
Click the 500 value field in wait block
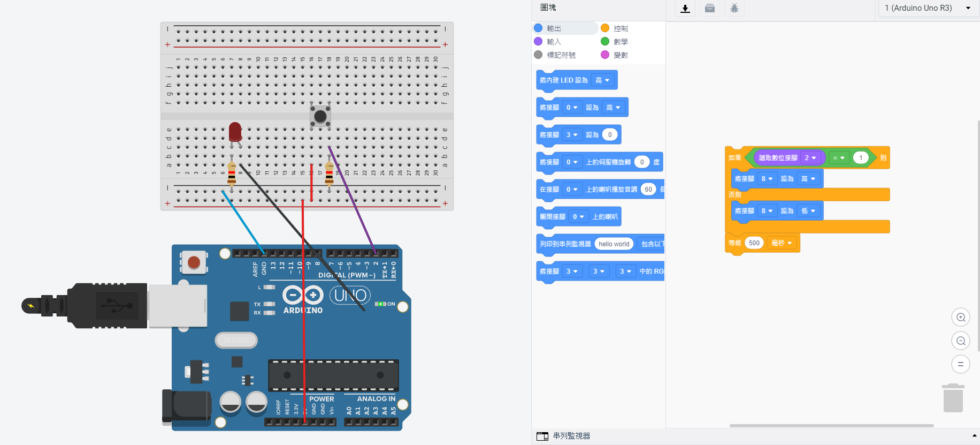click(x=754, y=243)
